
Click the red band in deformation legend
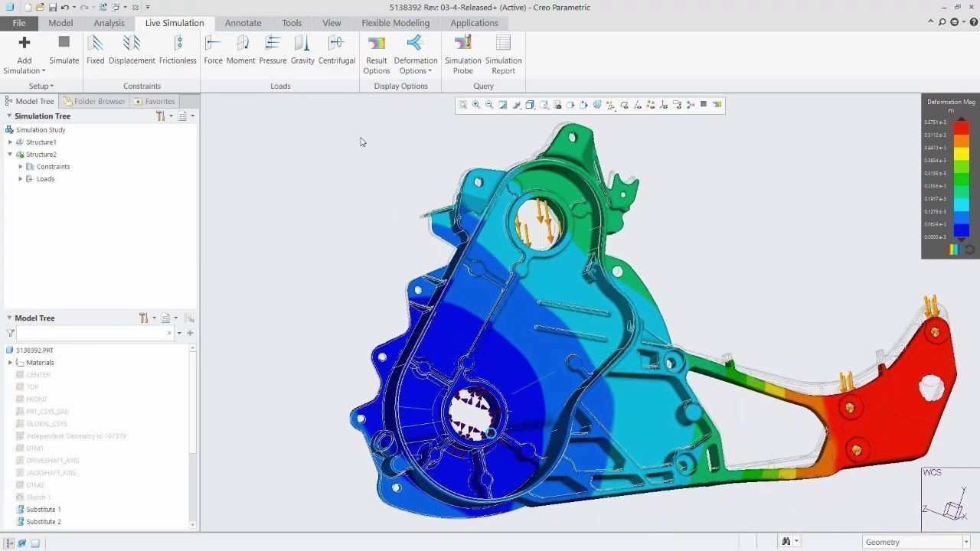[x=961, y=129]
